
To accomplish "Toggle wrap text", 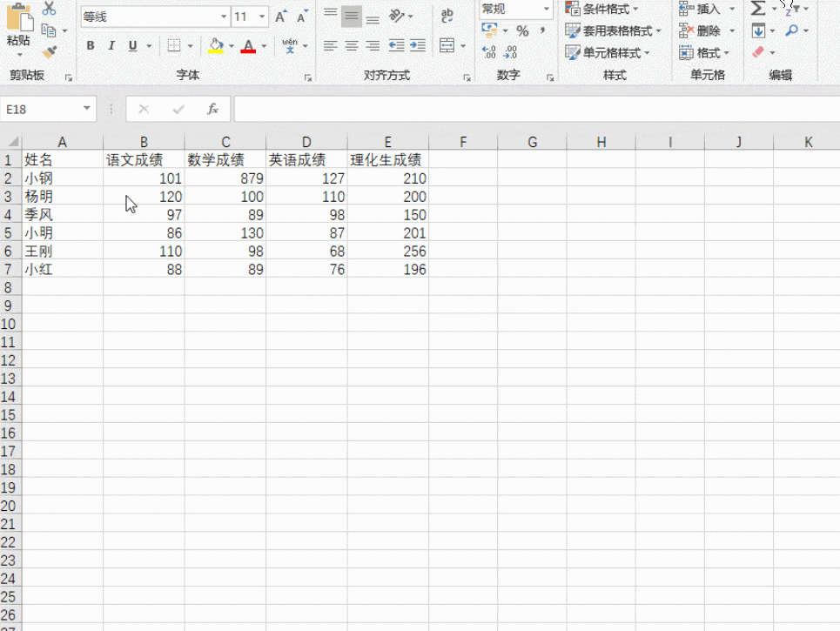I will (447, 16).
